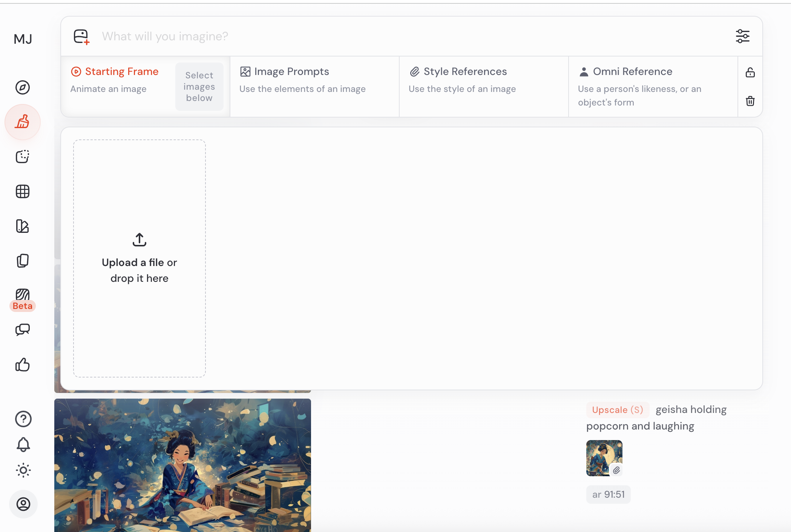Open the Explore compass icon in sidebar
Image resolution: width=791 pixels, height=532 pixels.
[23, 87]
